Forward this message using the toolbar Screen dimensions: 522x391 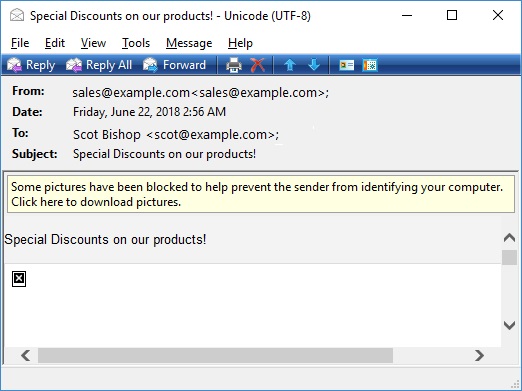pyautogui.click(x=174, y=65)
